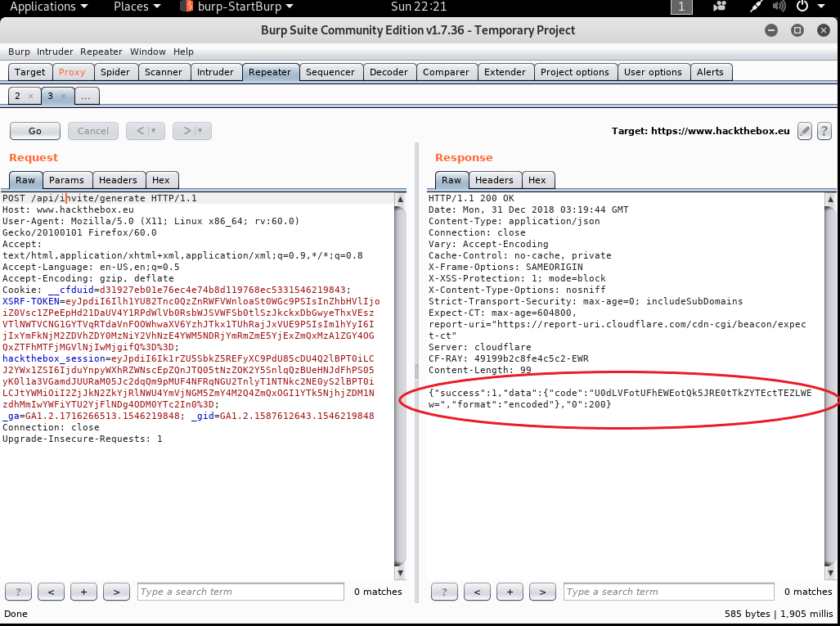Open the Applications menu in top bar
Viewport: 840px width, 626px height.
[x=49, y=7]
